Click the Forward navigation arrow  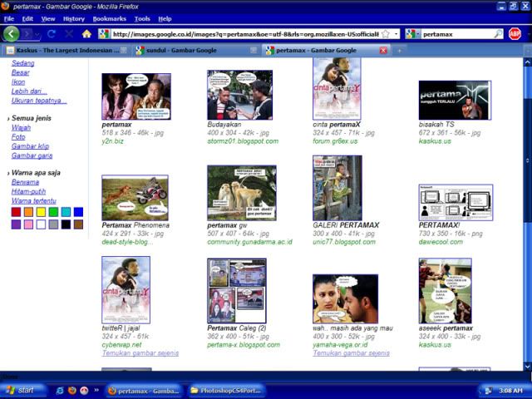[x=27, y=34]
